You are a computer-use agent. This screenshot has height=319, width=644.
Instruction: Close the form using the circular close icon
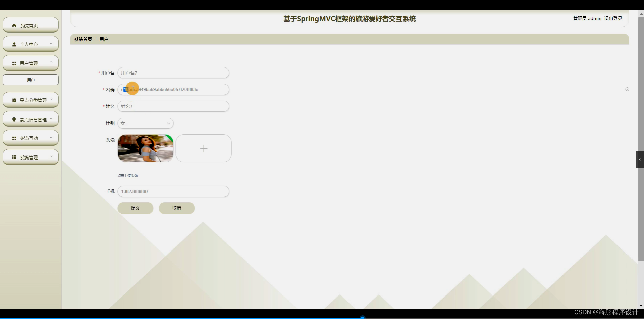tap(627, 89)
